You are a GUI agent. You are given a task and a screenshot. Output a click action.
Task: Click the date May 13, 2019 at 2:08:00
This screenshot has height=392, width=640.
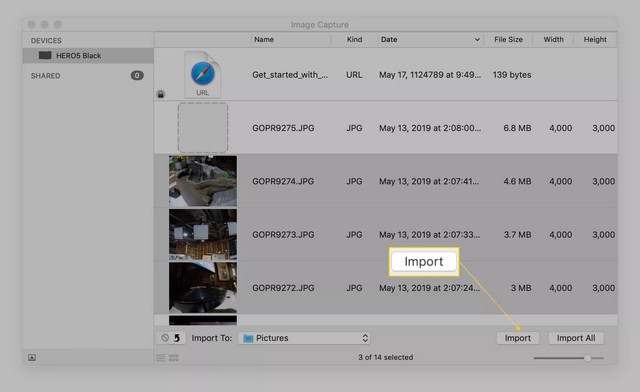point(430,128)
